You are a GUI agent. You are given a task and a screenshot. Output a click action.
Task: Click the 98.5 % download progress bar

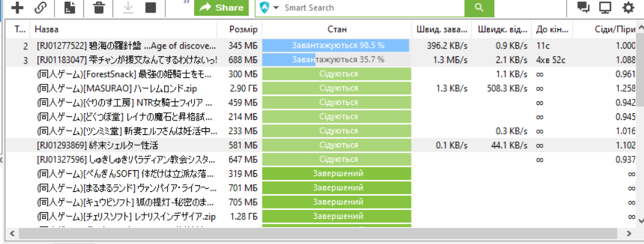click(x=337, y=45)
